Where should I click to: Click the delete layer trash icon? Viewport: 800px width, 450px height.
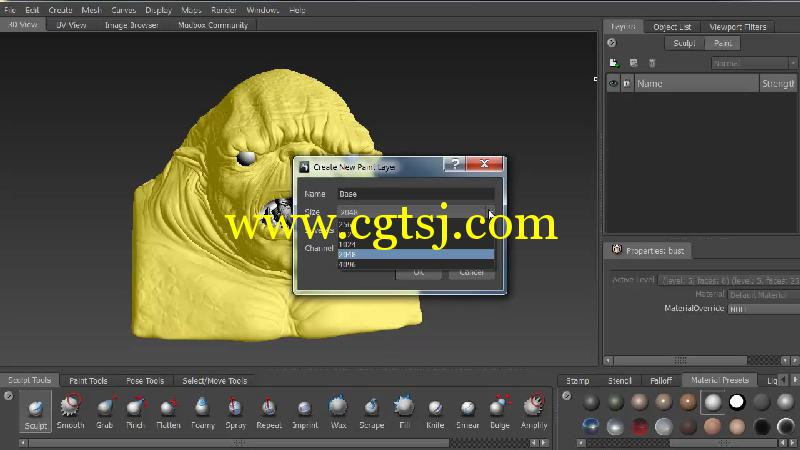tap(652, 63)
